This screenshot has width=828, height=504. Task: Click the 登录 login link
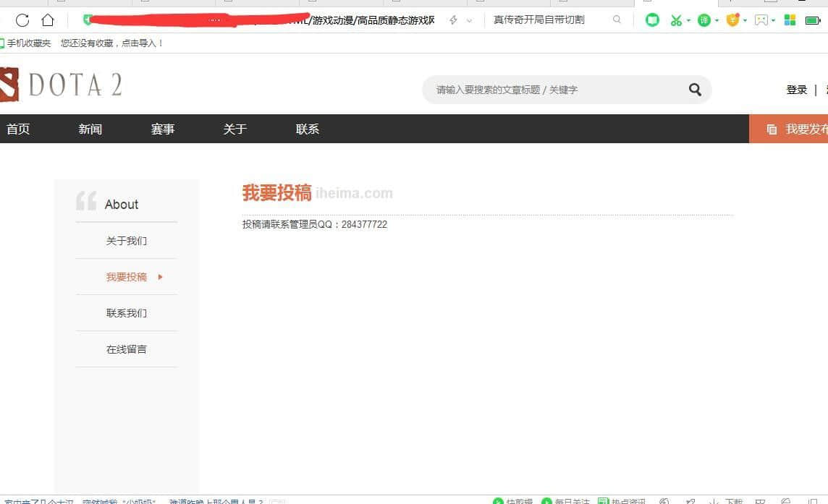(x=796, y=90)
